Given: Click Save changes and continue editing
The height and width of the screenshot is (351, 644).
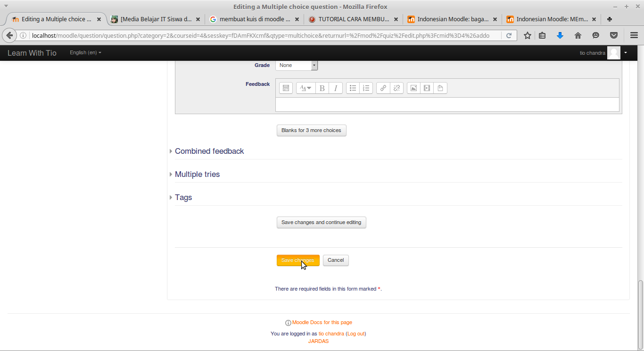Looking at the screenshot, I should [321, 222].
